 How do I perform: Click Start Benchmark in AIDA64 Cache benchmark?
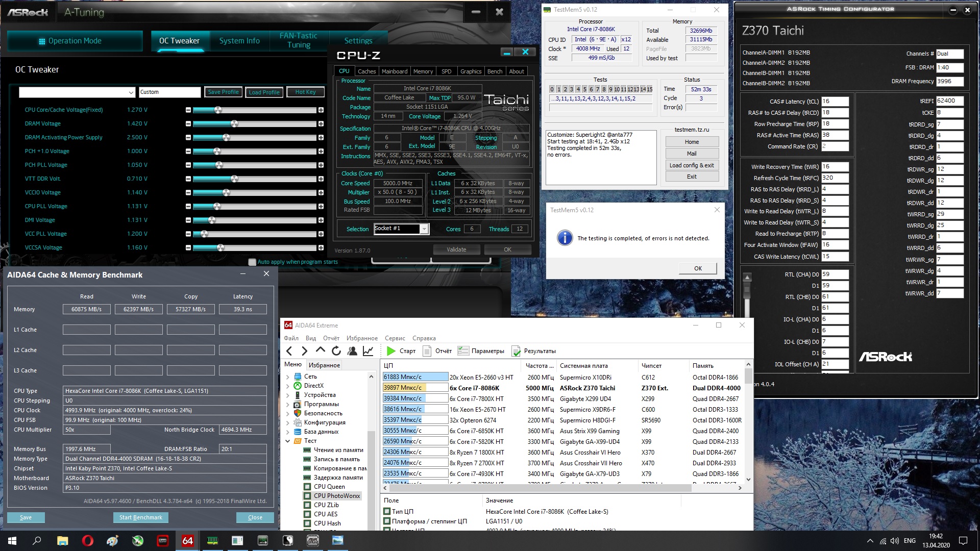140,517
